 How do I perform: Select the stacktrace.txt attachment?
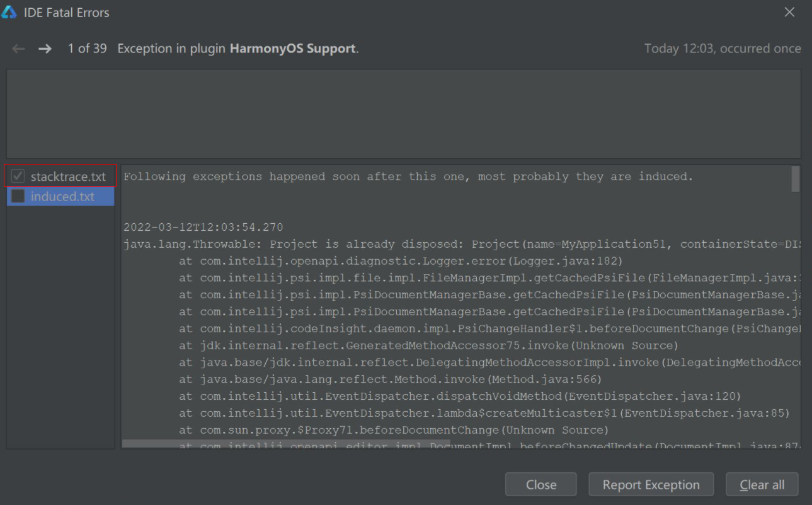pos(68,177)
